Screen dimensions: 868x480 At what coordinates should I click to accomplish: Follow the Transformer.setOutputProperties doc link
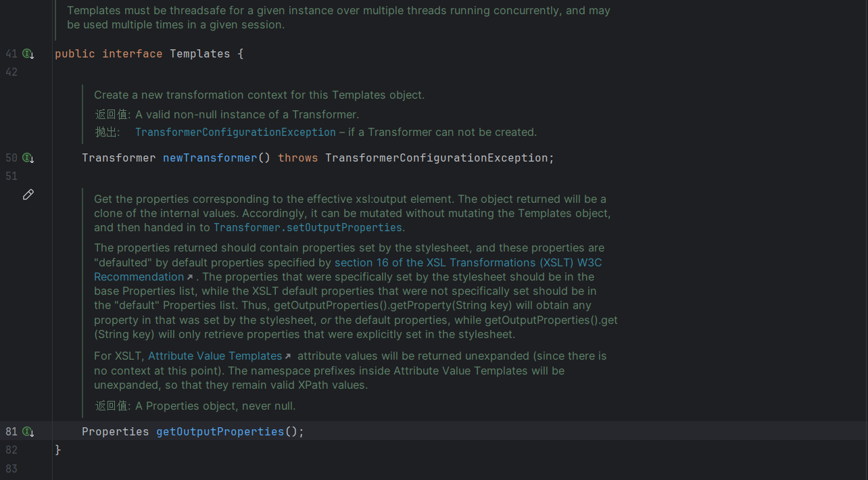point(308,228)
